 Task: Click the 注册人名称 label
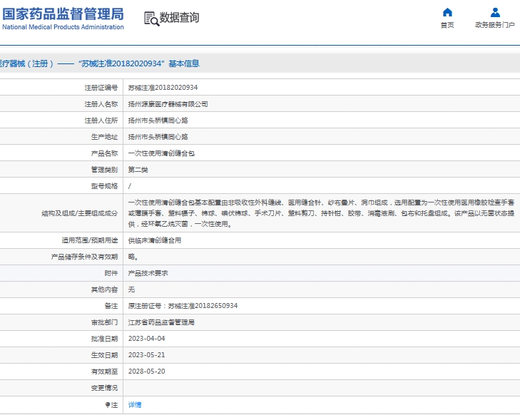tap(101, 104)
